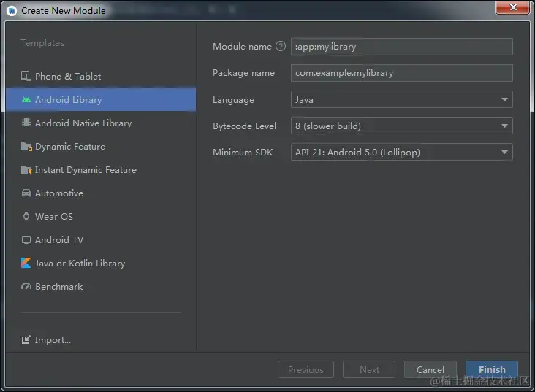Click the Module name label
This screenshot has width=535, height=392.
tap(242, 47)
